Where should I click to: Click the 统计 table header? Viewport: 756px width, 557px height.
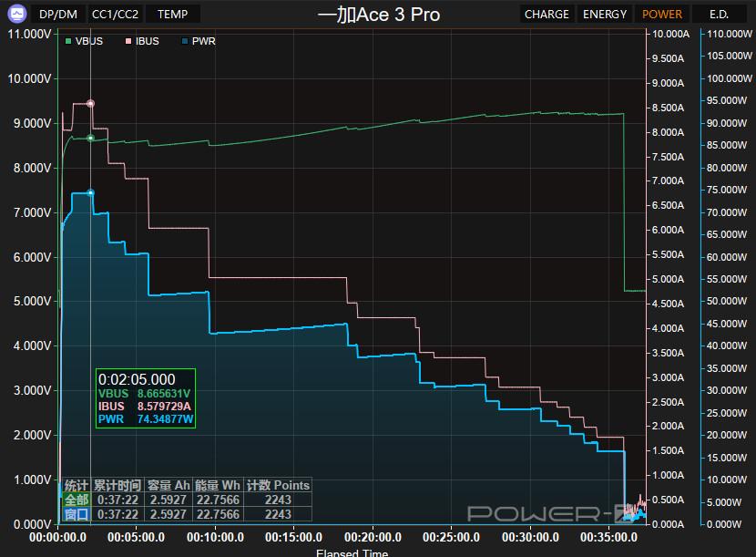point(77,486)
